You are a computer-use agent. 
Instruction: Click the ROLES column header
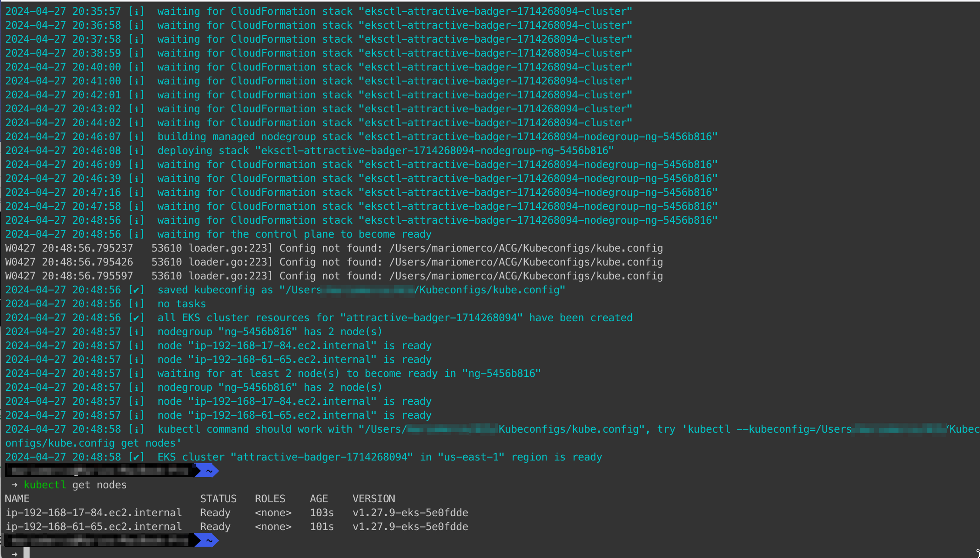(x=270, y=499)
